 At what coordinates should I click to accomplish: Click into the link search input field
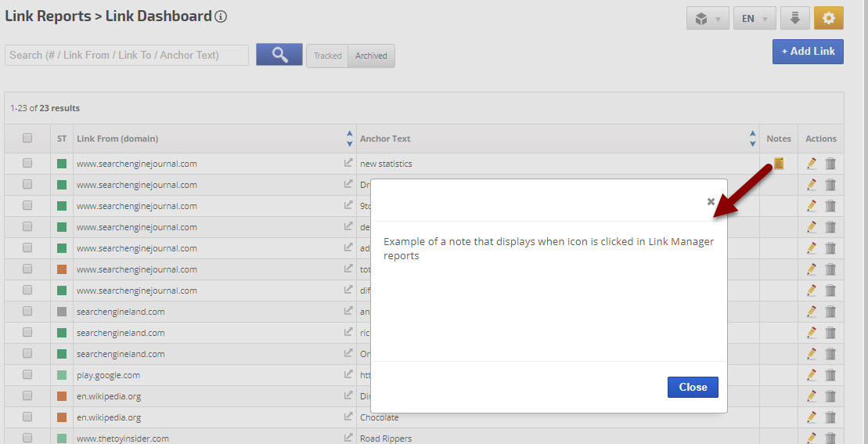127,55
